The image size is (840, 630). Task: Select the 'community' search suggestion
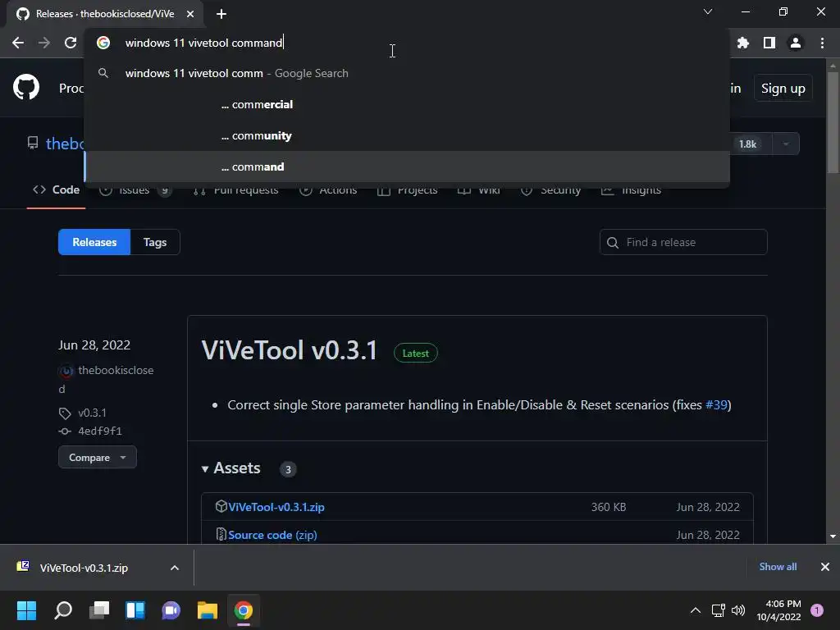point(407,135)
